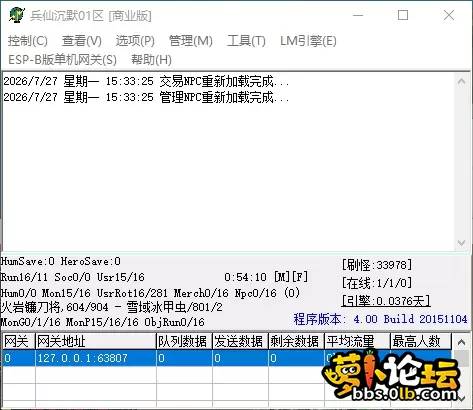Open the ESP-B版单机网关(S) menu
Viewport: 473px width, 410px height.
62,60
